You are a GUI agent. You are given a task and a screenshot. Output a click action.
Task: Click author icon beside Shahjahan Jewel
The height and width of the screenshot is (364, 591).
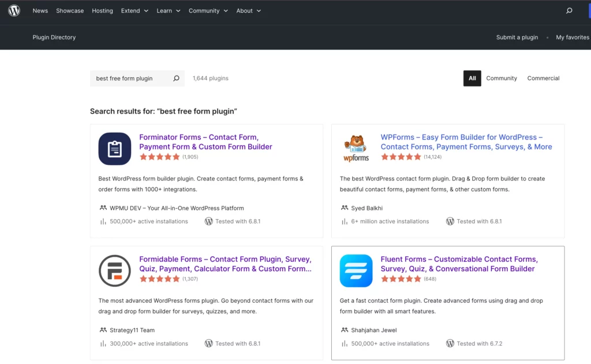click(344, 330)
